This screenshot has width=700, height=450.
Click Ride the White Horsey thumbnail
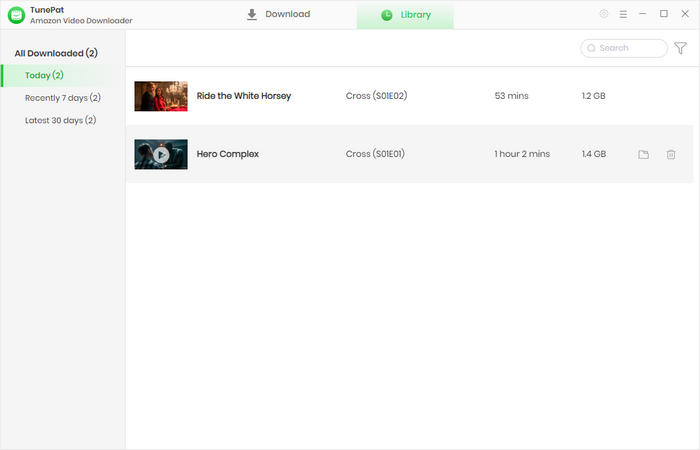pyautogui.click(x=161, y=96)
